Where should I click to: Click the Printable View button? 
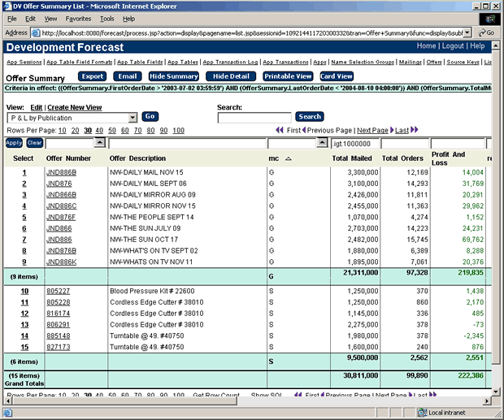pos(288,76)
